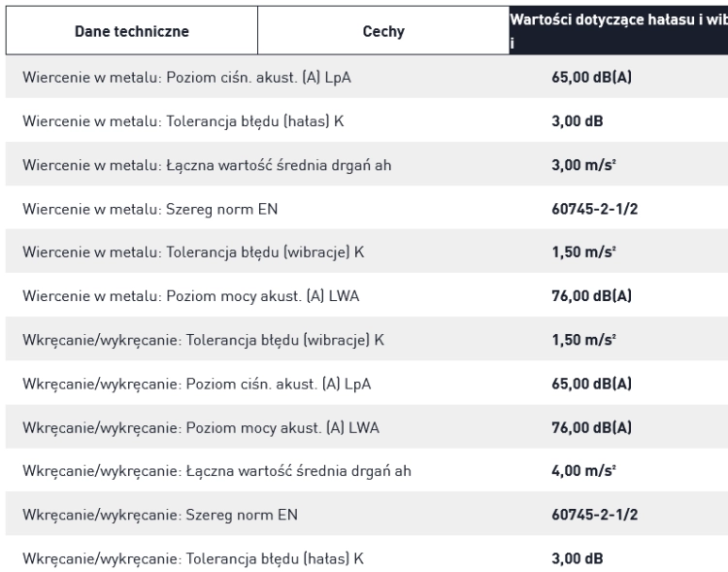Click 'Wkręcanie/wykręcanie: Szereg norm EN' label
The width and height of the screenshot is (728, 572).
coord(160,516)
